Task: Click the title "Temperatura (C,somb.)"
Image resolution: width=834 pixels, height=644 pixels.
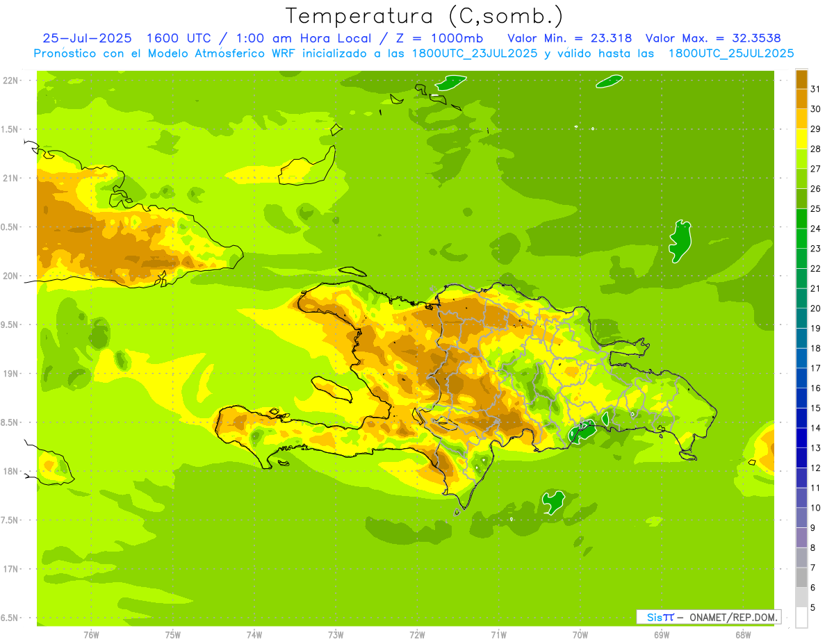Action: click(x=424, y=17)
